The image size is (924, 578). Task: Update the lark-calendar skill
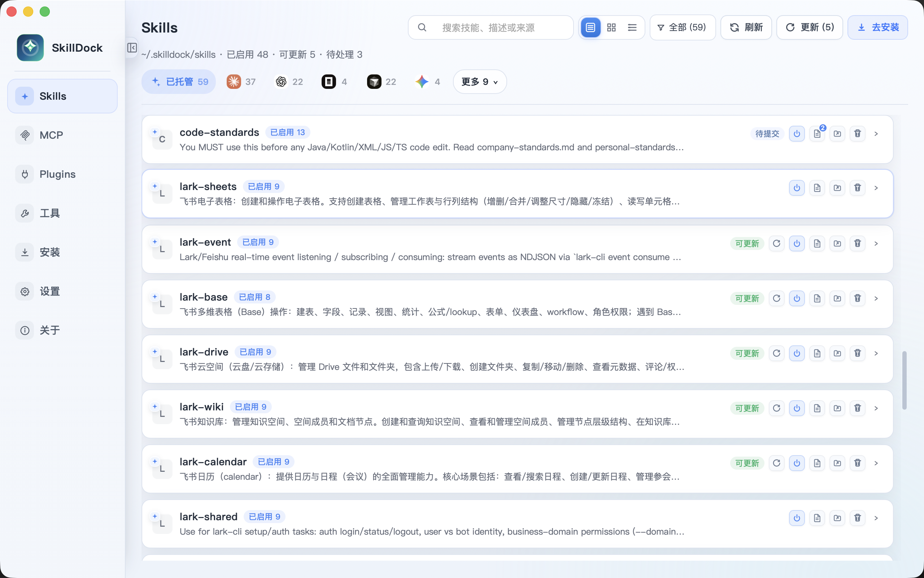(777, 463)
